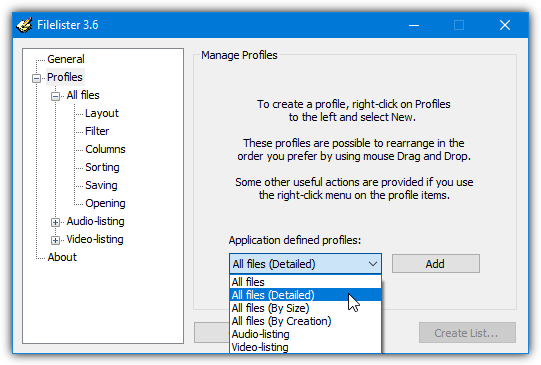Choose All files in dropdown list
The image size is (541, 365).
pos(305,282)
